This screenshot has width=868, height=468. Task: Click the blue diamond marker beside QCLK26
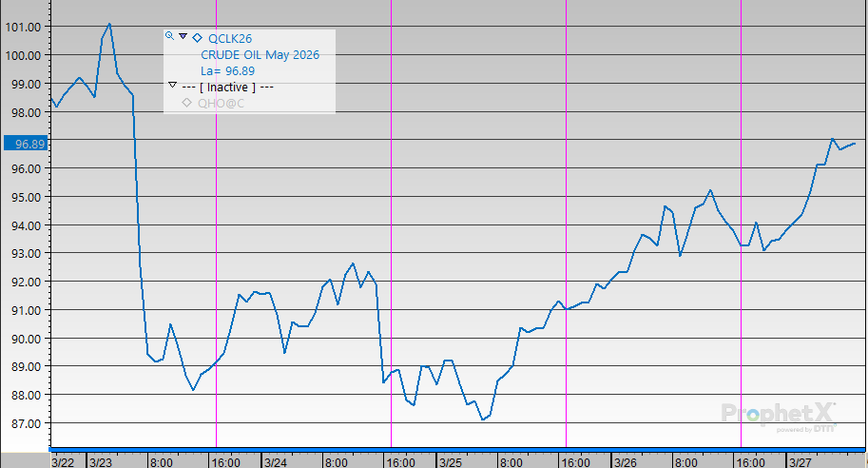(x=197, y=38)
